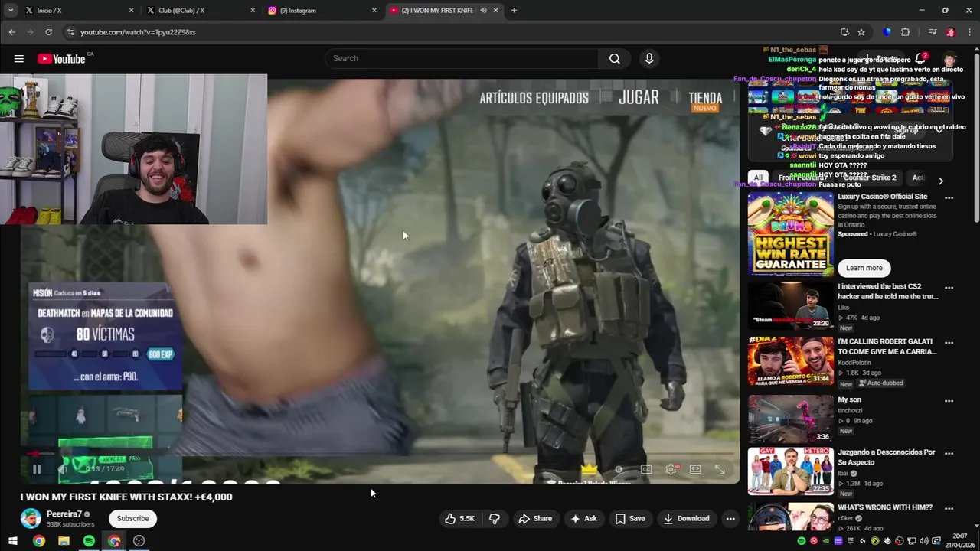Viewport: 980px width, 551px height.
Task: Toggle subtitles CC in the player
Action: [x=646, y=469]
